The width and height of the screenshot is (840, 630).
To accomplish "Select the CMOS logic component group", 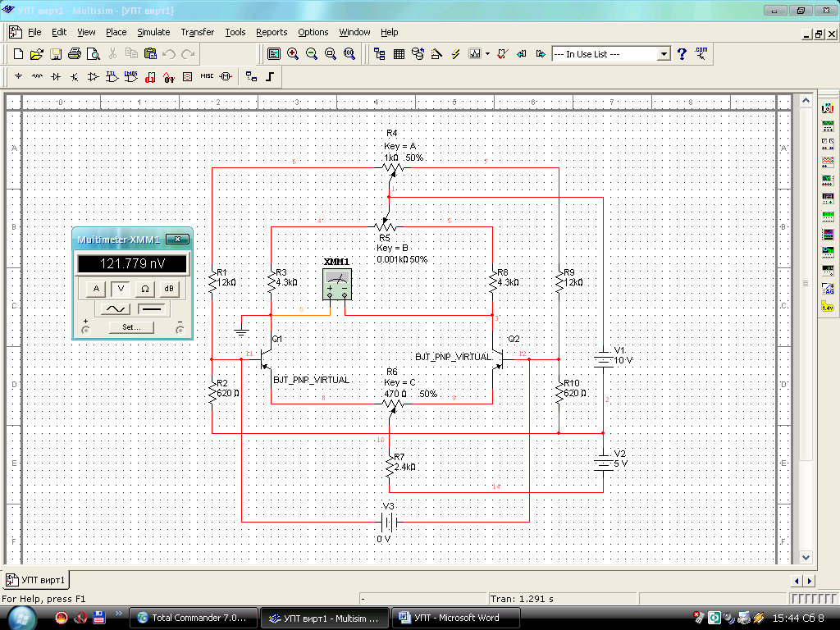I will pyautogui.click(x=130, y=76).
